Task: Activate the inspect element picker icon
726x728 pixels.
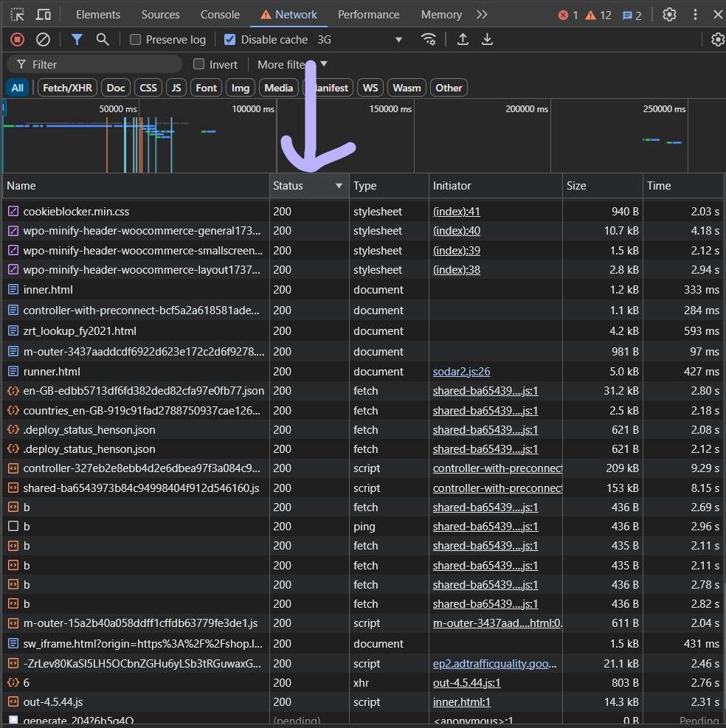Action: click(17, 15)
